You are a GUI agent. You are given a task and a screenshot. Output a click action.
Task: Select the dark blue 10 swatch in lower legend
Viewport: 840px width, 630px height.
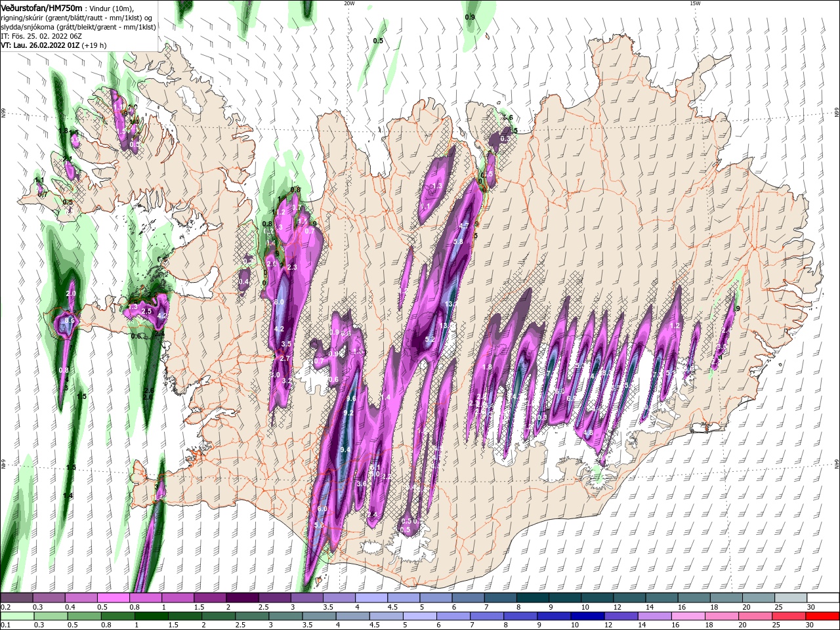click(587, 617)
